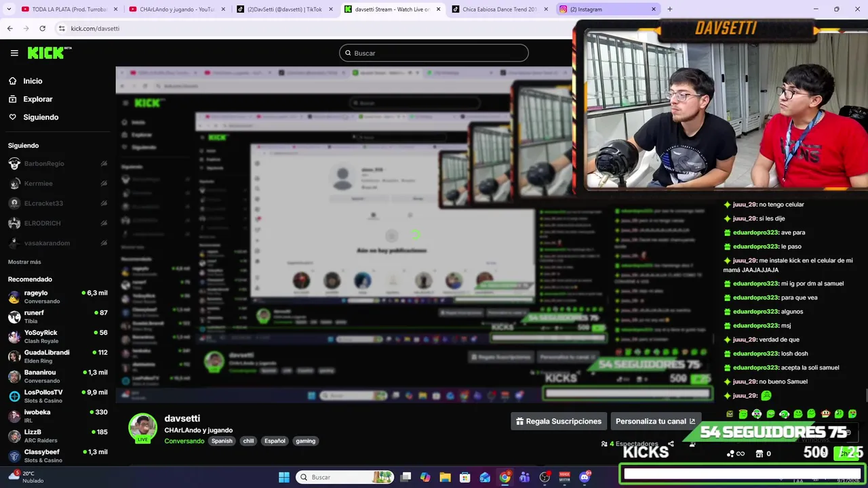Open site info icon beside kick.com/davsetti

click(62, 28)
